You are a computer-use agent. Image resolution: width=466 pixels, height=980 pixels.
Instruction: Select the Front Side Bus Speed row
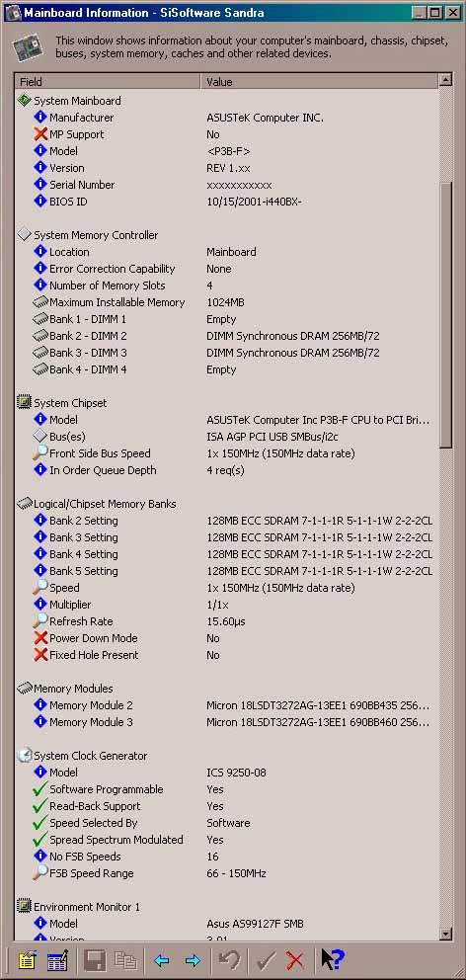(226, 453)
